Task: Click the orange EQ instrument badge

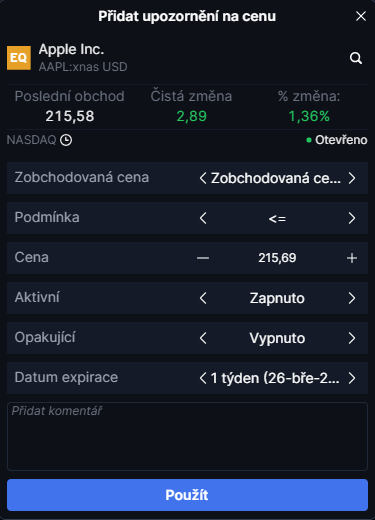Action: click(19, 58)
